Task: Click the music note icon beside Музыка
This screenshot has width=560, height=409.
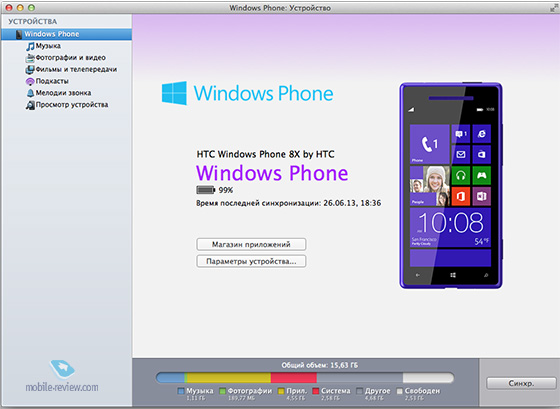Action: point(30,46)
